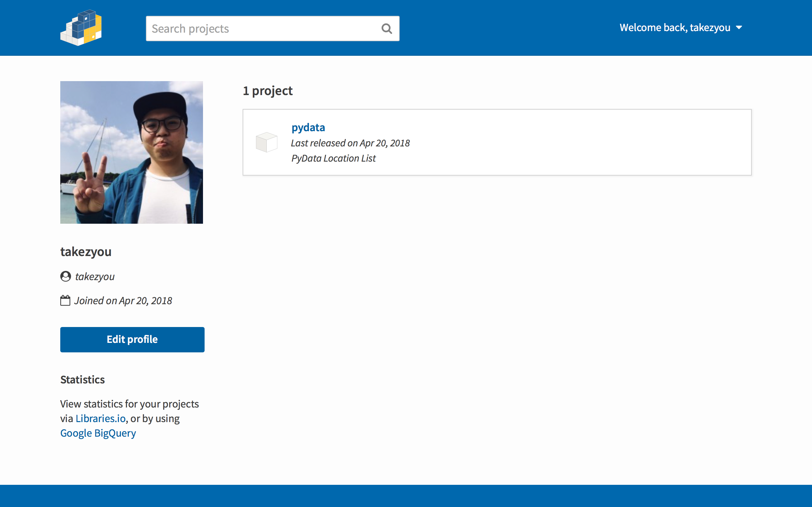The image size is (812, 507).
Task: Follow the Libraries.io link
Action: 100,419
